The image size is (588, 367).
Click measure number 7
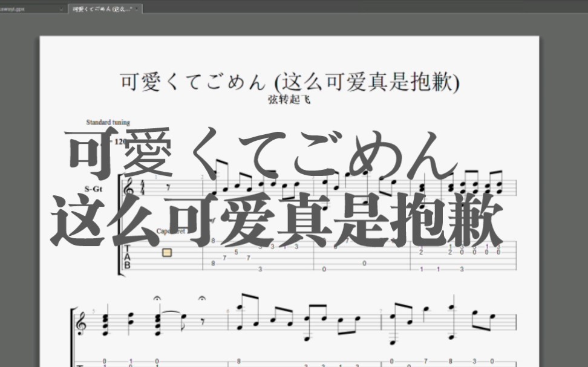[381, 311]
